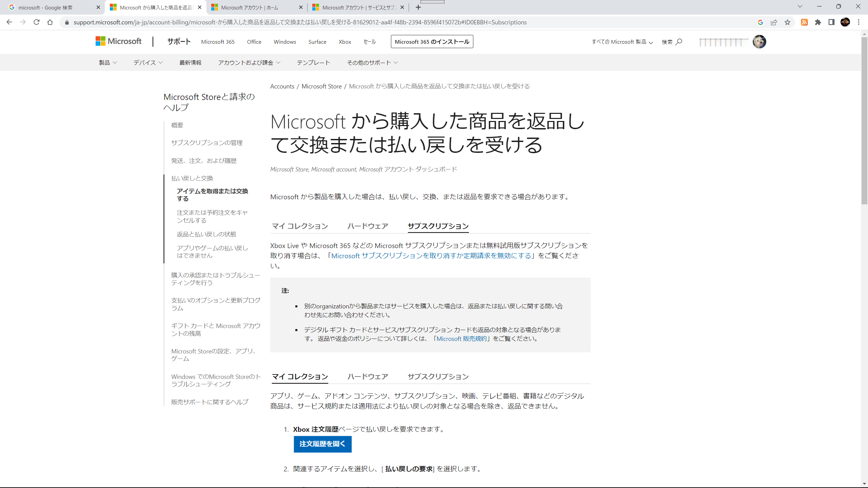Screen dimensions: 868x488
Task: Click the page vertical scrollbar thumb
Action: (864, 120)
